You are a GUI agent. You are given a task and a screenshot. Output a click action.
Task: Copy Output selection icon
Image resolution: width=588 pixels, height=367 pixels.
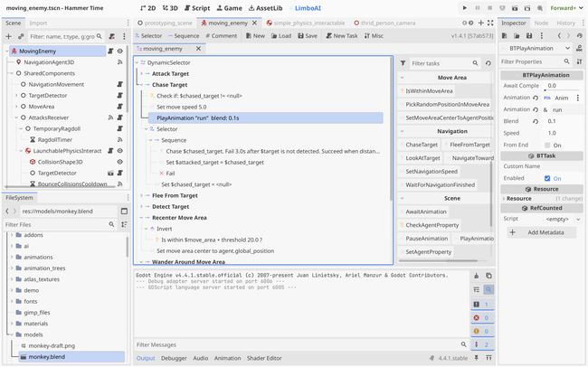pyautogui.click(x=488, y=276)
